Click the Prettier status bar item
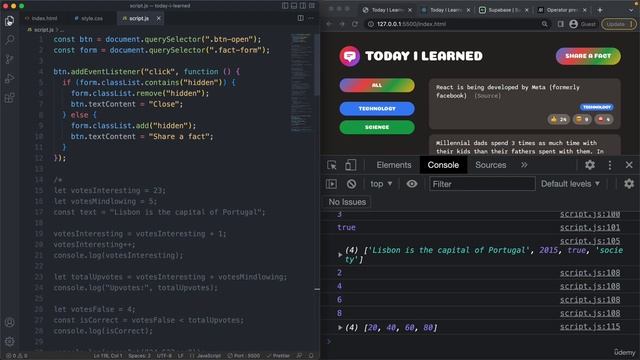 278,356
